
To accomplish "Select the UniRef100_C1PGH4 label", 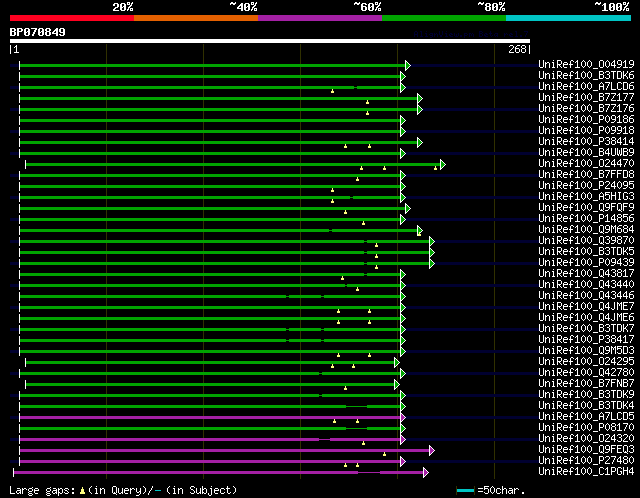I will click(x=586, y=472).
